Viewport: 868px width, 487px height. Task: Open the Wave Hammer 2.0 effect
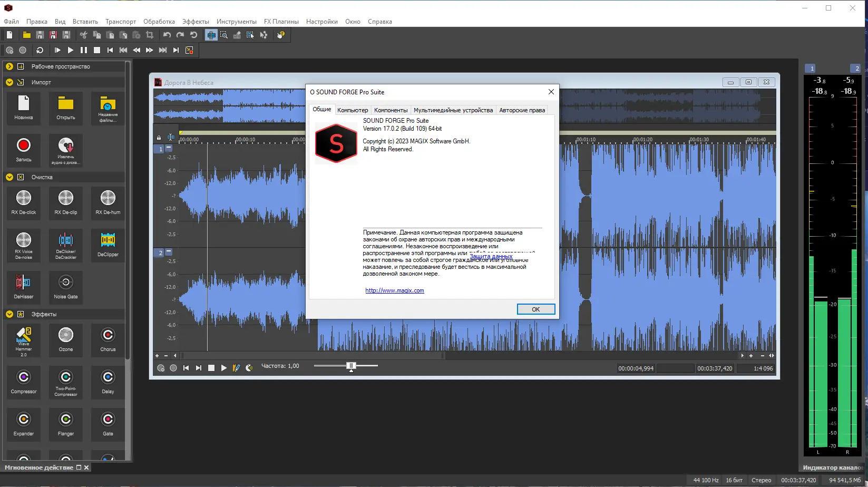point(23,340)
